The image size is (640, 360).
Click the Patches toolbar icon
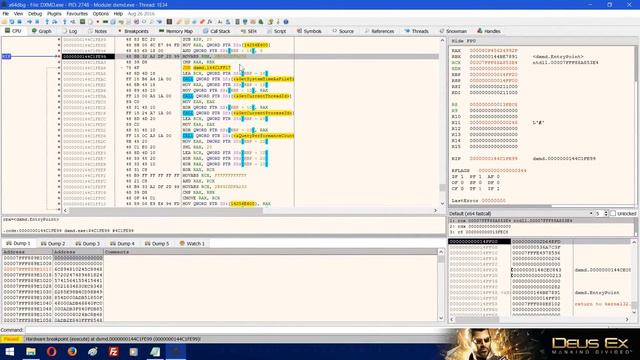pos(178,22)
